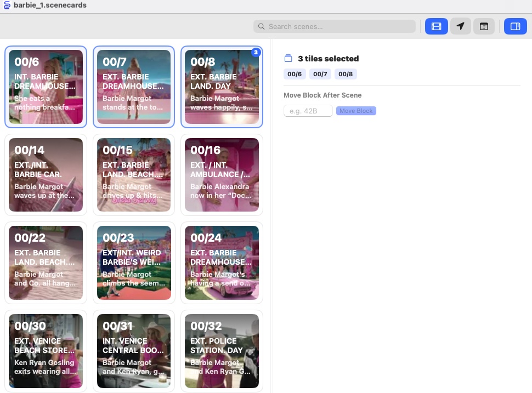Click the 'Move Block After Scene' label
The height and width of the screenshot is (393, 532).
322,95
